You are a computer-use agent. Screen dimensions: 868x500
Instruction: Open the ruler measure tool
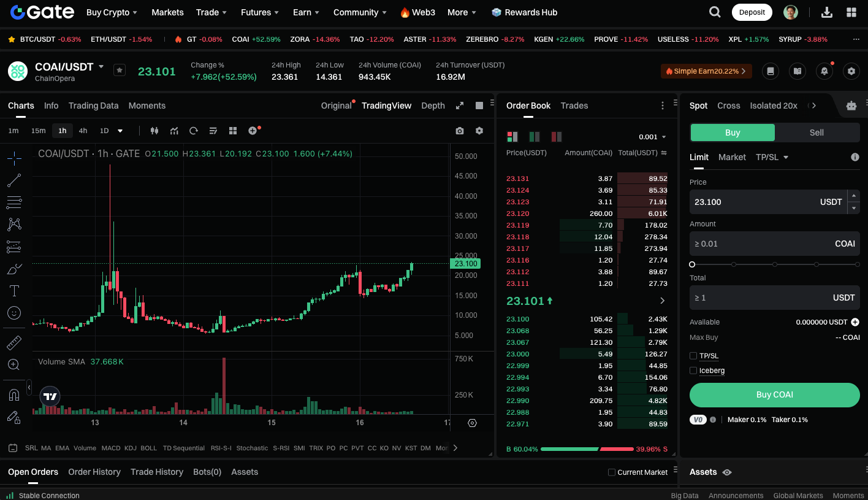coord(14,342)
